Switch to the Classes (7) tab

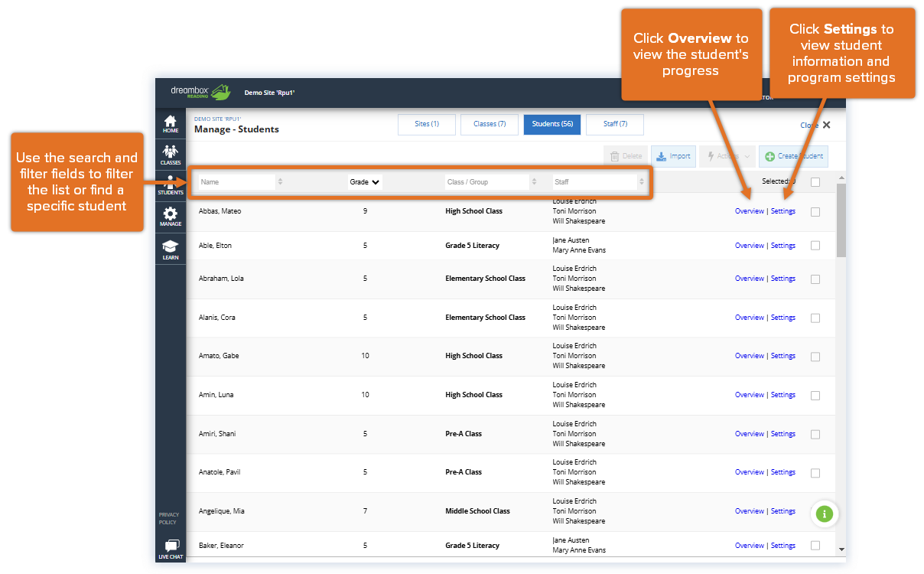tap(489, 124)
